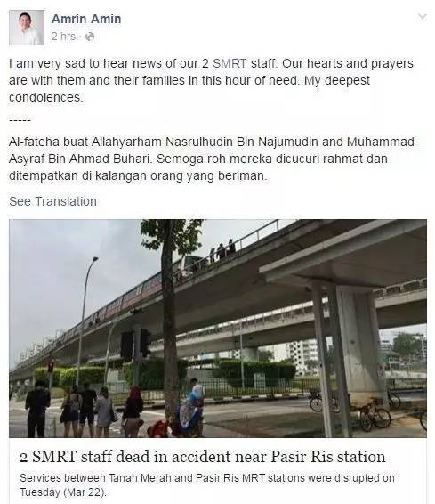Click the See Translation link
Viewport: 435px width, 504px height.
[x=53, y=201]
